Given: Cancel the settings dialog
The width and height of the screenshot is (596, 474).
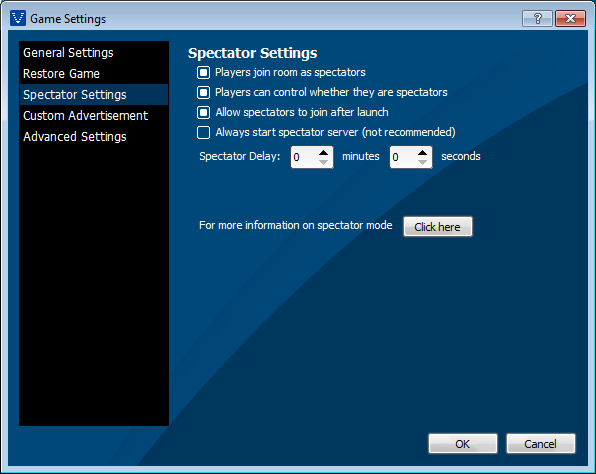Looking at the screenshot, I should (541, 444).
